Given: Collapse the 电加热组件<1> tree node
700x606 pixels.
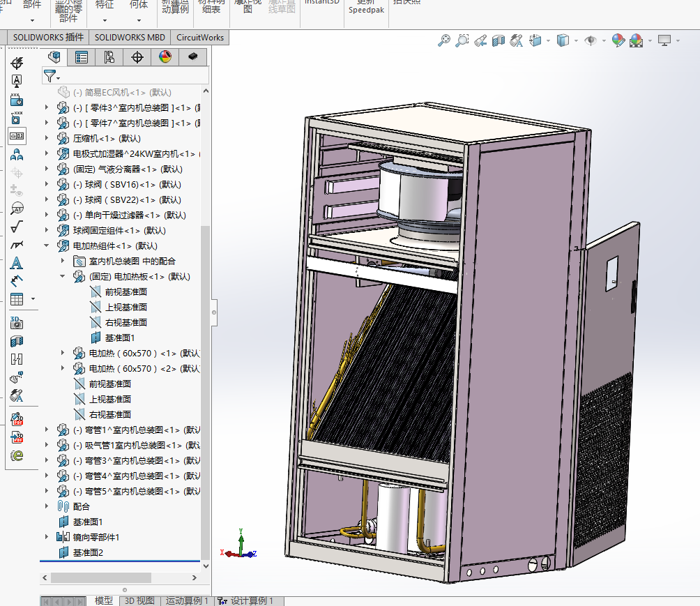Looking at the screenshot, I should pos(47,245).
